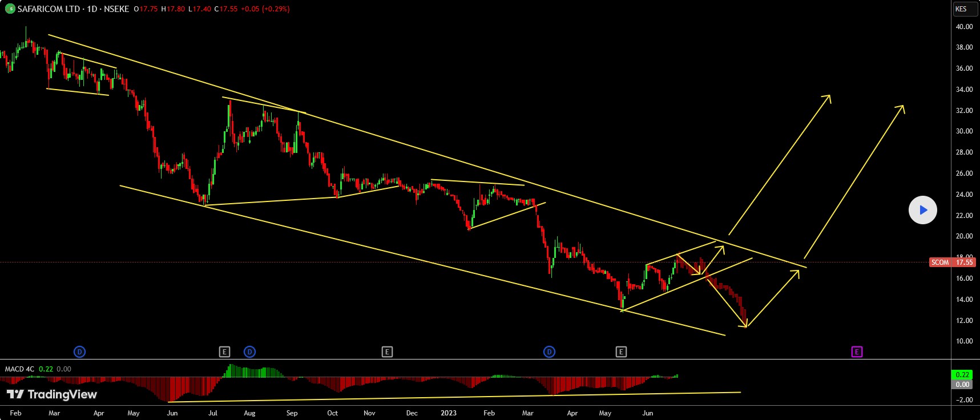The height and width of the screenshot is (420, 980).
Task: Select the MACD 4C indicator label
Action: 19,369
